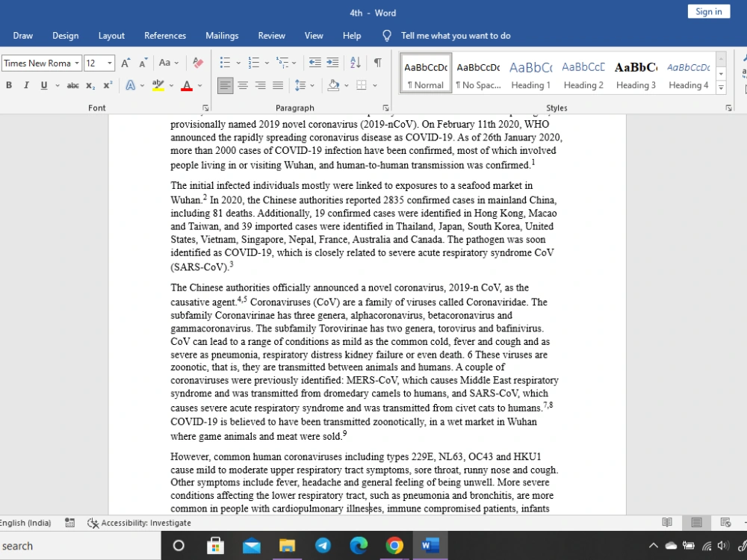
Task: Change text case with Aa button
Action: tap(165, 63)
